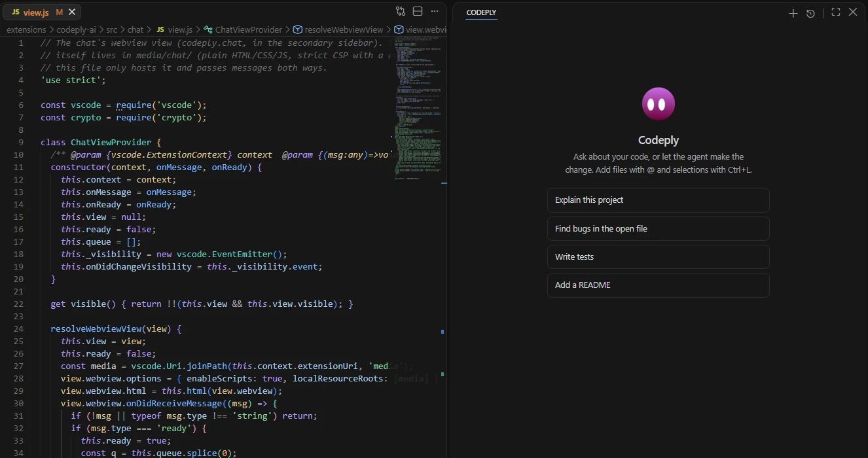Open the 'view.js' breadcrumb file segment
This screenshot has width=868, height=458.
(180, 29)
